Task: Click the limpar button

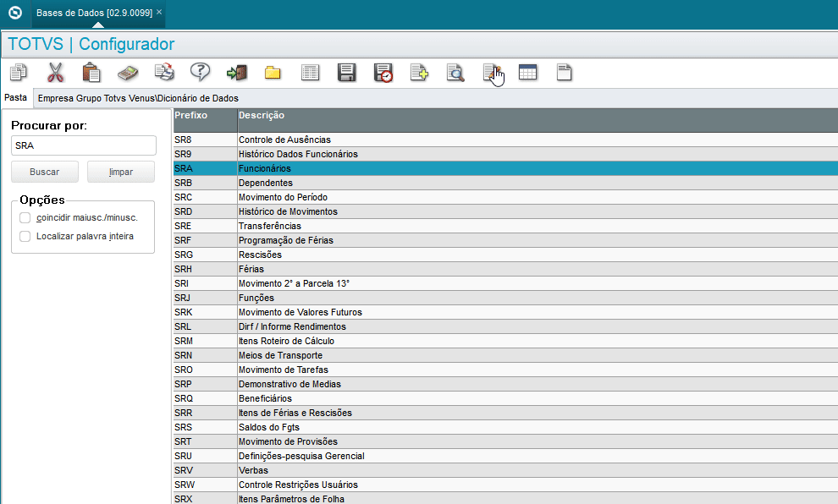Action: click(x=121, y=172)
